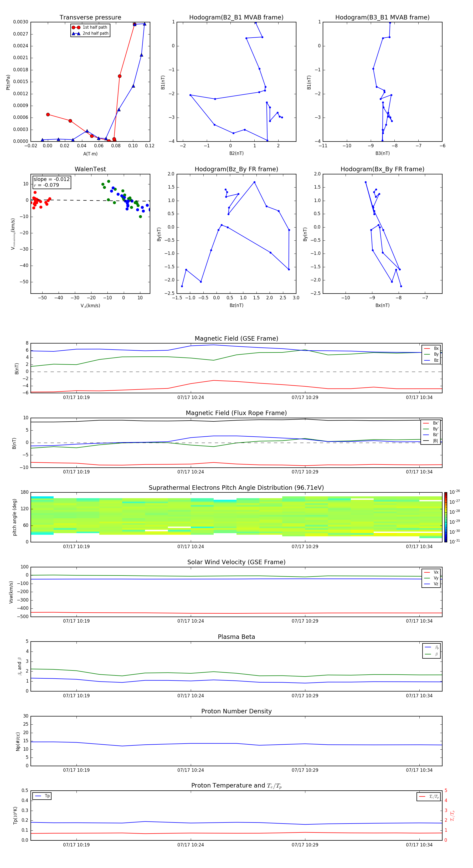The height and width of the screenshot is (868, 473).
Task: Click the "pitch angle (deg)" axis label
Action: (14, 517)
